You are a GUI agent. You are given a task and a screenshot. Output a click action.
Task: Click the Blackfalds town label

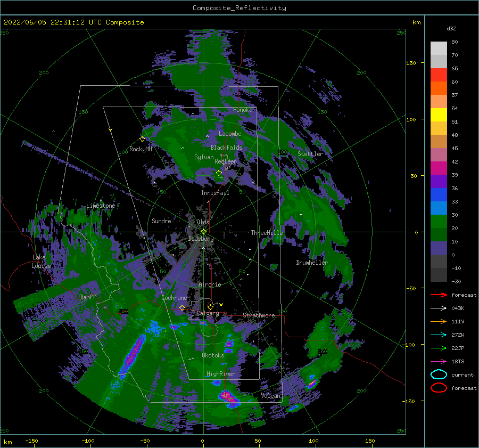[x=226, y=148]
